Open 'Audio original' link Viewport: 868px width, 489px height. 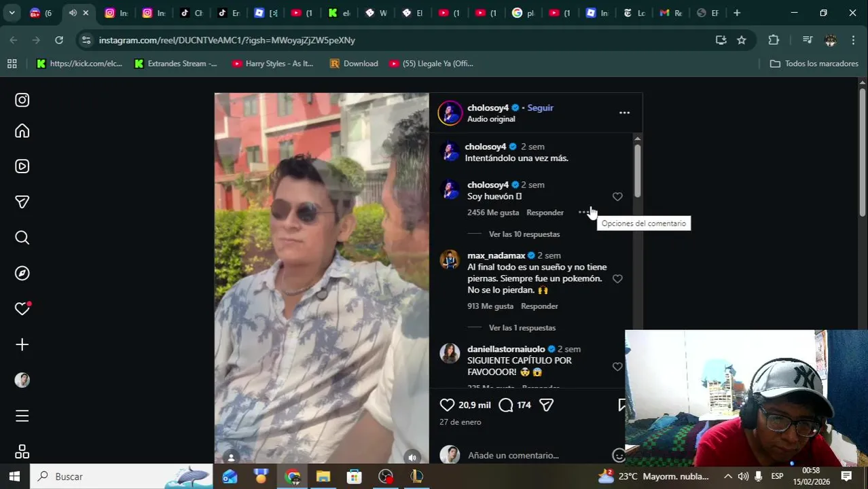click(491, 119)
